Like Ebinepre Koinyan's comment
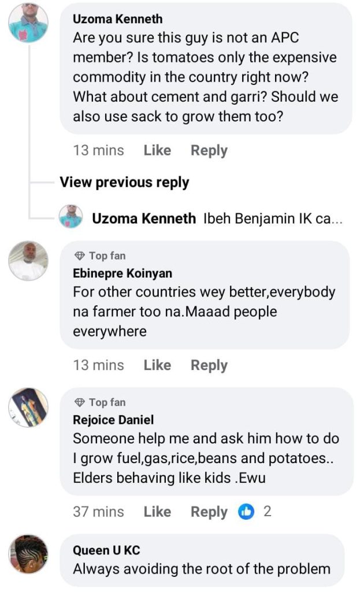This screenshot has width=364, height=592. tap(157, 365)
